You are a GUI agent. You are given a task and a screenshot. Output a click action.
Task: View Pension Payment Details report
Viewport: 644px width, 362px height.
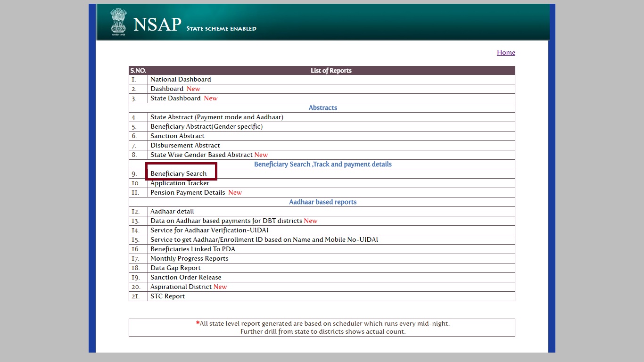coord(187,192)
